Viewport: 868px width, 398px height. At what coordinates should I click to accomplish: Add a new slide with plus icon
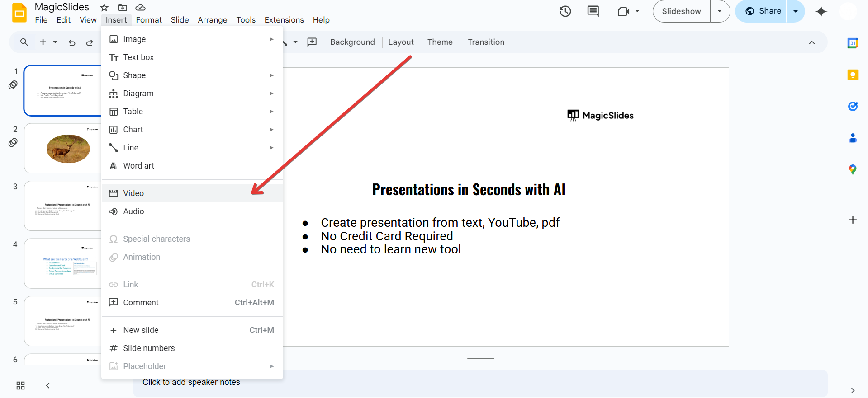tap(43, 42)
